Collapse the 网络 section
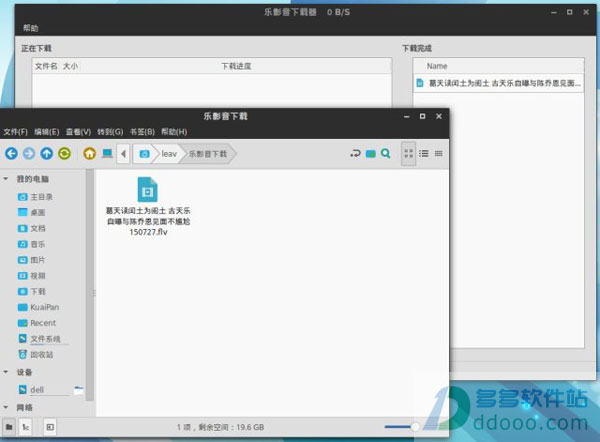Screen dimensions: 600x442 click(x=6, y=407)
